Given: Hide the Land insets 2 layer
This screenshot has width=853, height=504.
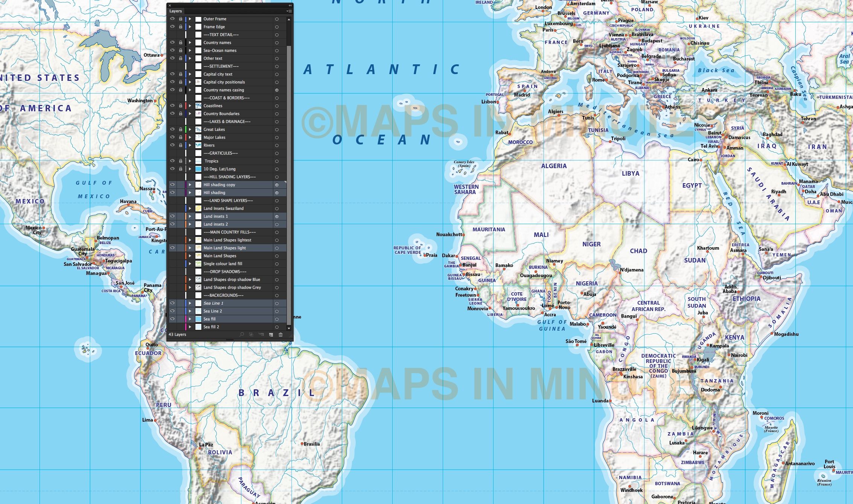Looking at the screenshot, I should tap(172, 224).
